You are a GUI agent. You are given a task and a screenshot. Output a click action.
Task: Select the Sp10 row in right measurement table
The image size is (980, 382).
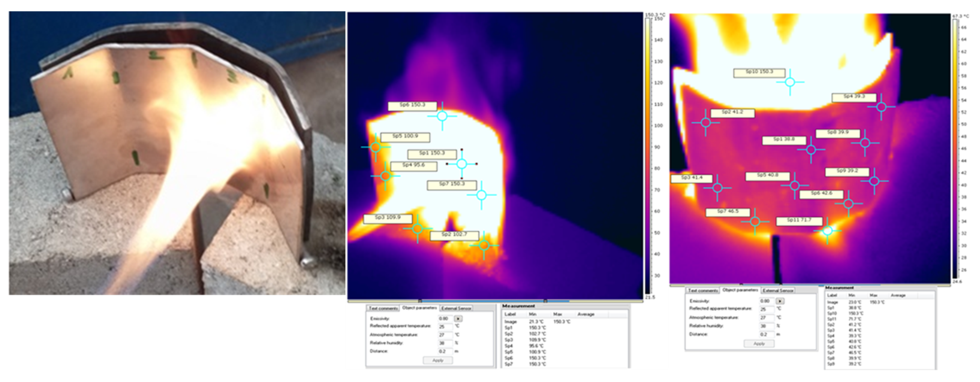tap(832, 313)
